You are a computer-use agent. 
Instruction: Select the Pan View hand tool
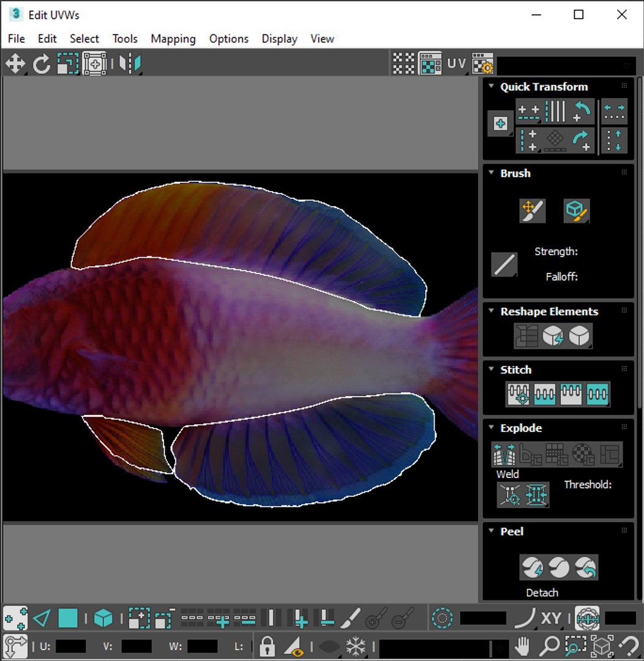pos(523,646)
